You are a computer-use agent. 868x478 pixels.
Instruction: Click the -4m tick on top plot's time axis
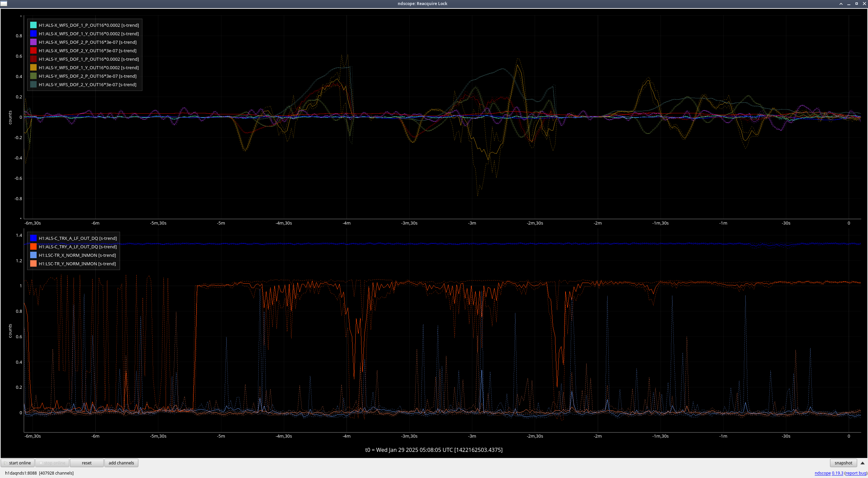click(347, 223)
